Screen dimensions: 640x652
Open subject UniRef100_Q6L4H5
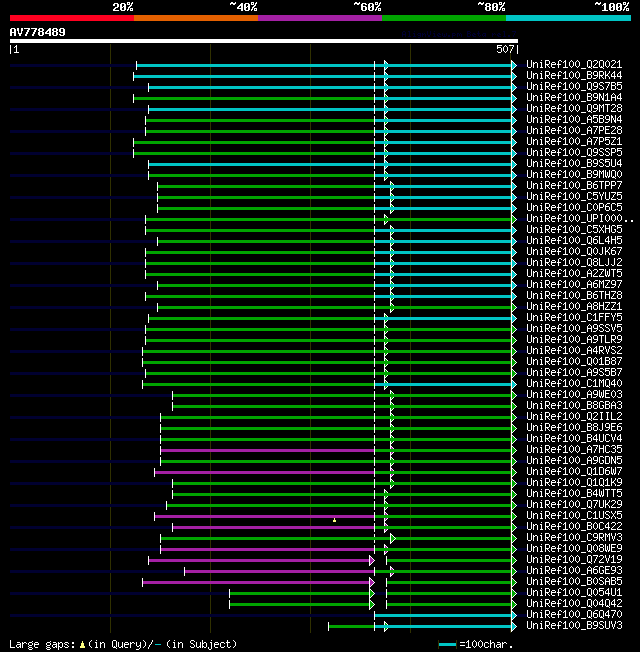574,240
